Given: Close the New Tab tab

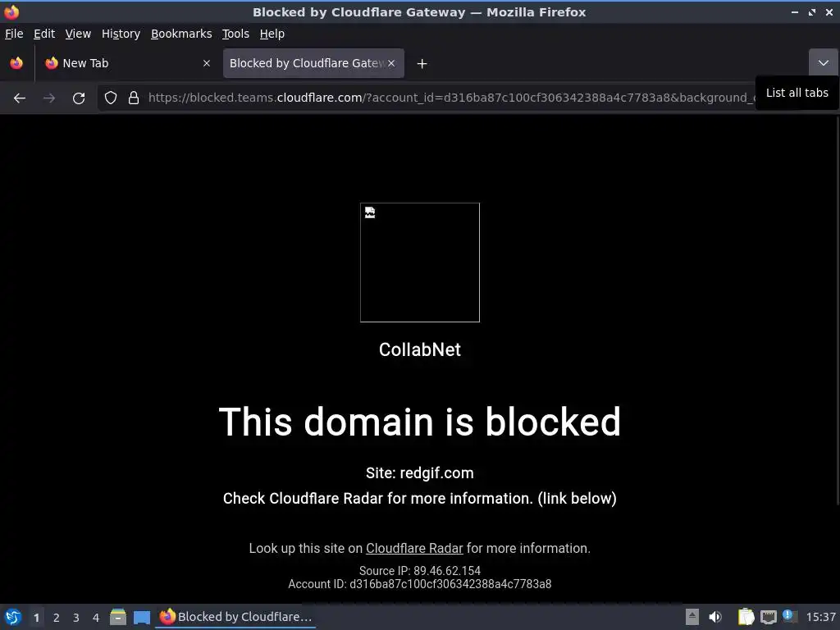Looking at the screenshot, I should [x=207, y=63].
